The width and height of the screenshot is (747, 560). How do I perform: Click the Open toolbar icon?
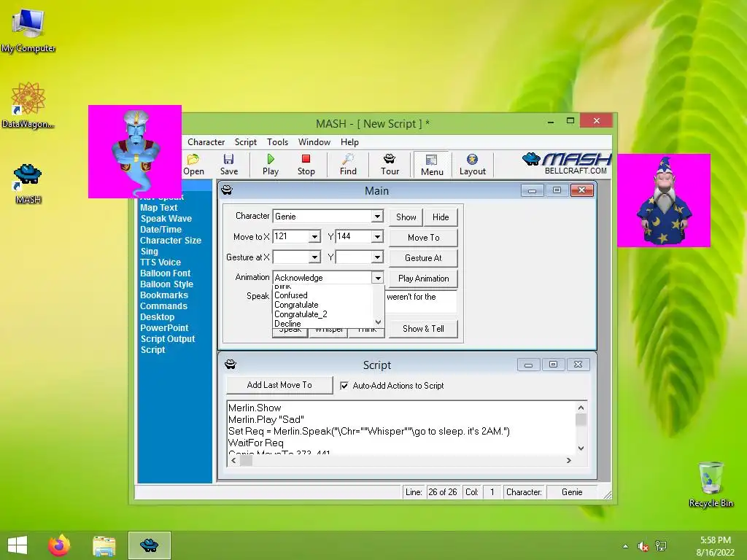(193, 164)
